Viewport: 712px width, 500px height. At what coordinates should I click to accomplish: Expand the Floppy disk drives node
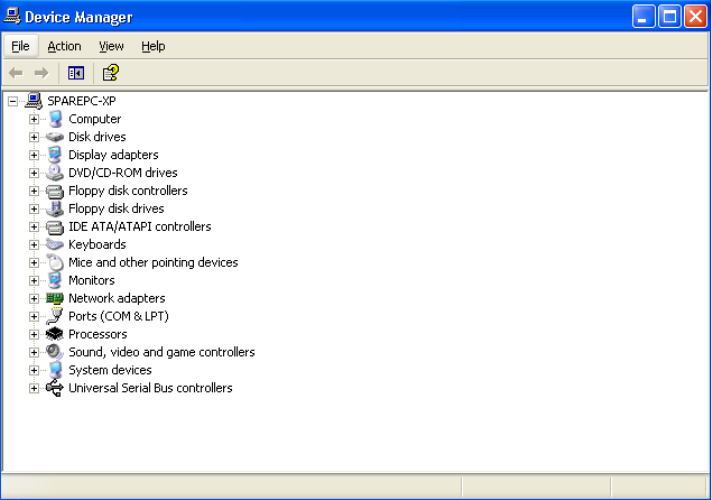pos(34,208)
